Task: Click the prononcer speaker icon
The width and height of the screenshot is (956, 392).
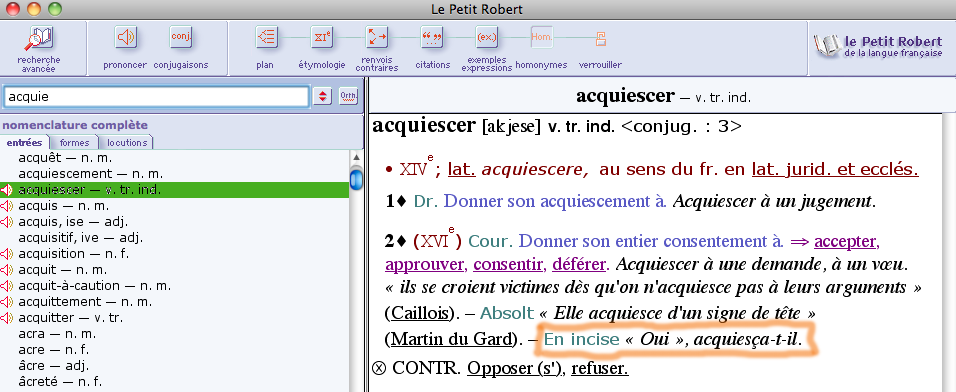Action: pos(125,37)
